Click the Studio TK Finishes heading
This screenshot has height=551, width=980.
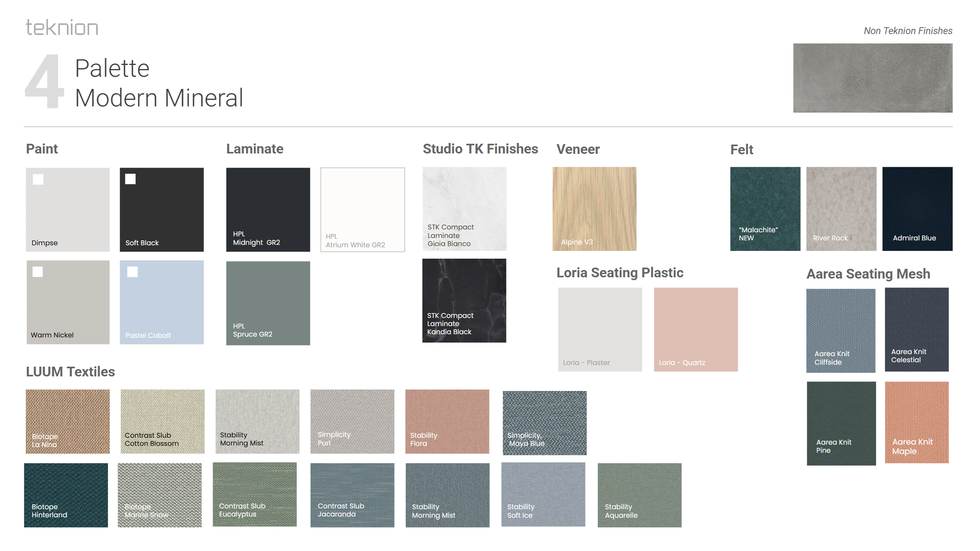point(480,149)
